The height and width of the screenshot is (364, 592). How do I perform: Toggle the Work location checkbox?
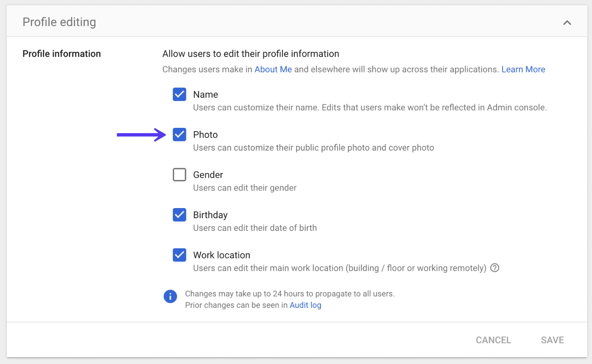pos(179,255)
